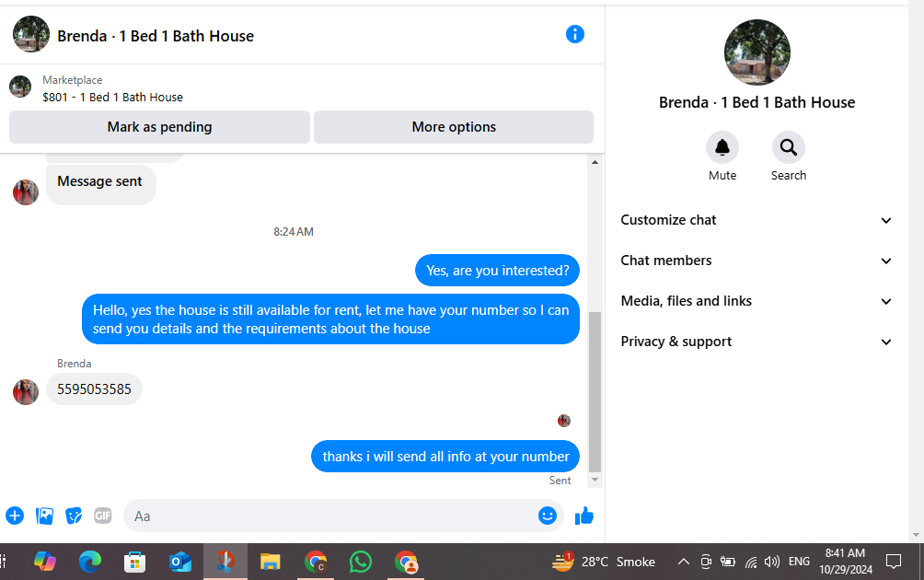Open the GIF picker

coord(102,516)
